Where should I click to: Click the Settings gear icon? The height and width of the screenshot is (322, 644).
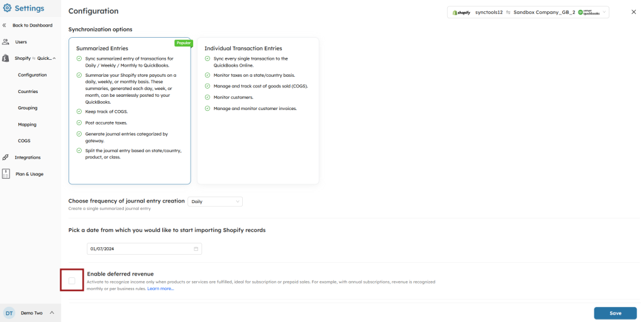pyautogui.click(x=7, y=8)
